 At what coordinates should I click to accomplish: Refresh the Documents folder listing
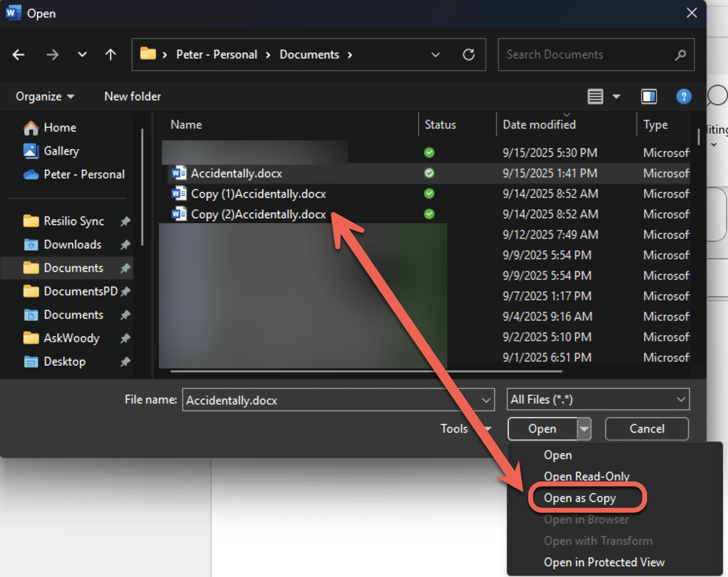(x=468, y=55)
